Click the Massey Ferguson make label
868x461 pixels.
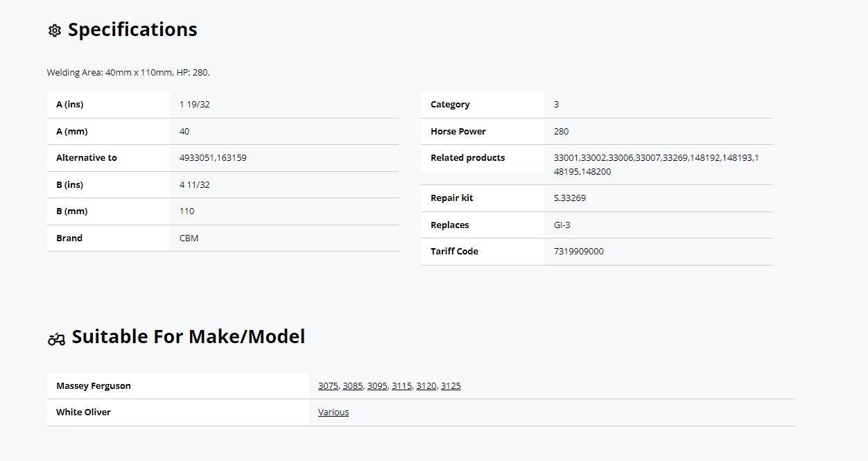tap(93, 386)
